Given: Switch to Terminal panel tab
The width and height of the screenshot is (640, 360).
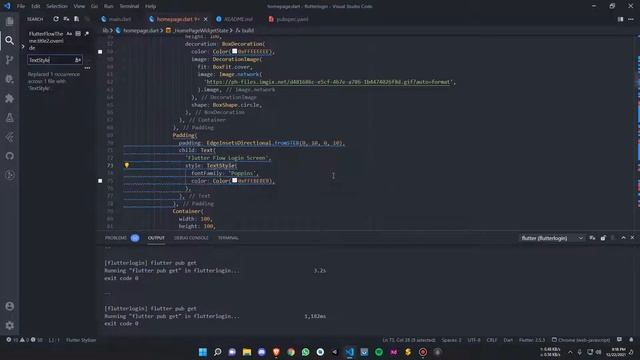Looking at the screenshot, I should click(x=228, y=238).
